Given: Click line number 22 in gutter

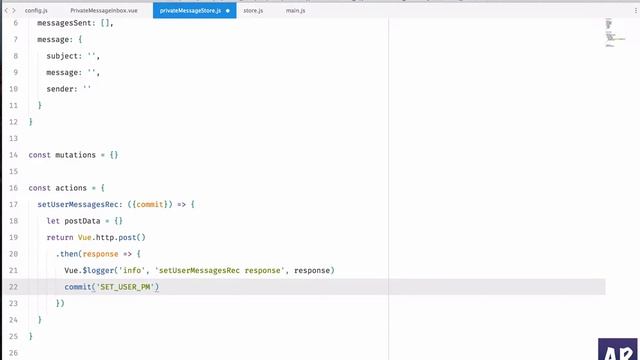Looking at the screenshot, I should [x=13, y=287].
